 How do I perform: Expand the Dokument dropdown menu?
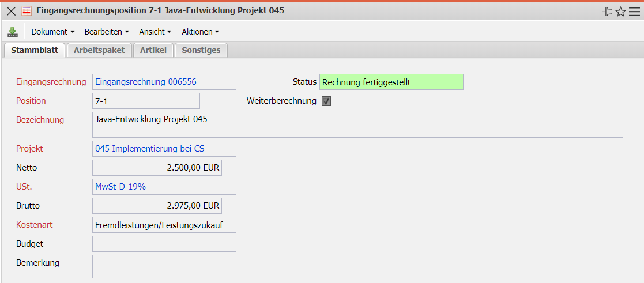click(53, 32)
